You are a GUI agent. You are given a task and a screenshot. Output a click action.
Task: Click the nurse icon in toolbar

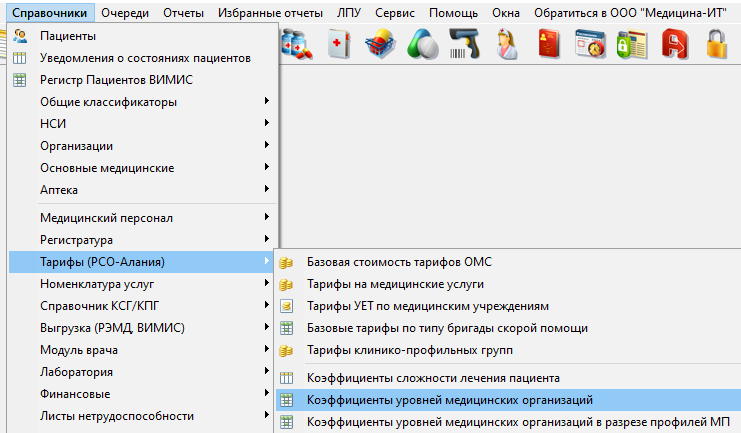pyautogui.click(x=507, y=44)
